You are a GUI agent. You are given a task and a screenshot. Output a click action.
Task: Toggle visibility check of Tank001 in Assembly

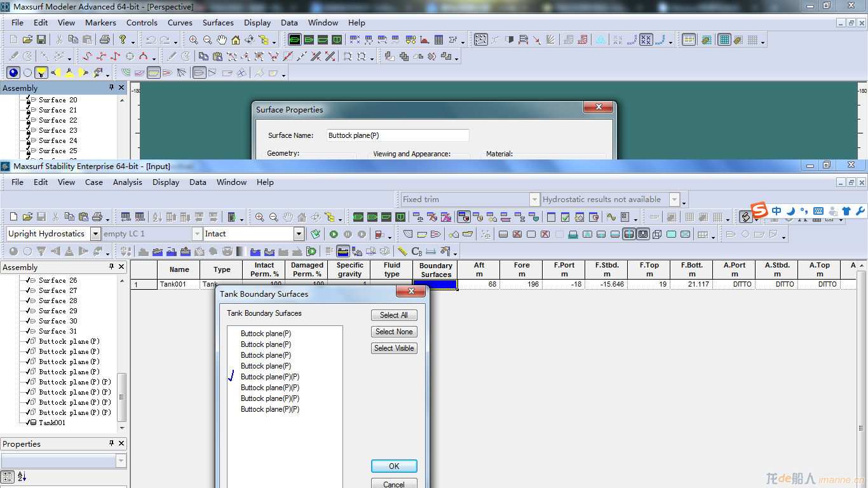click(x=28, y=423)
